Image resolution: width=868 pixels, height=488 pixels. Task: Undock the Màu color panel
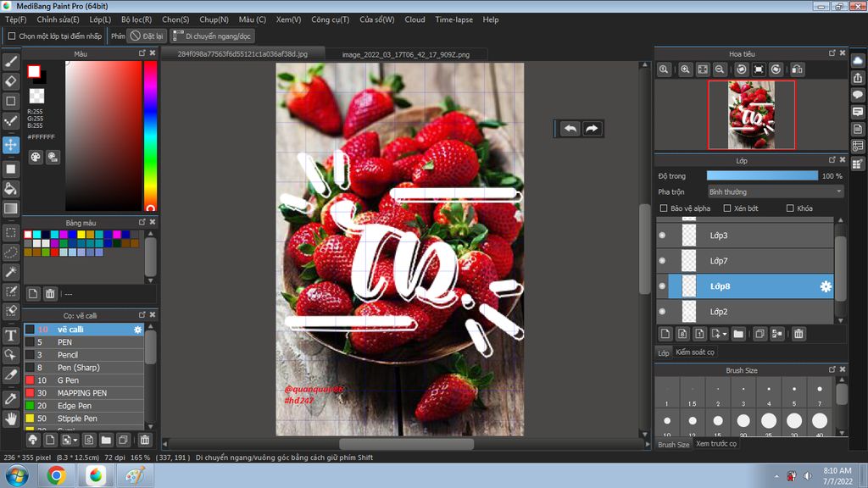[142, 53]
